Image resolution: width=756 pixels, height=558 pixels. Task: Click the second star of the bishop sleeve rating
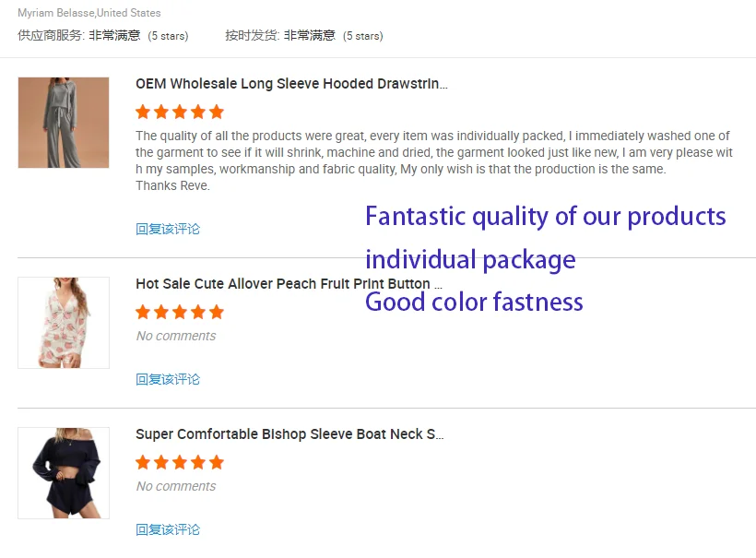coord(161,462)
